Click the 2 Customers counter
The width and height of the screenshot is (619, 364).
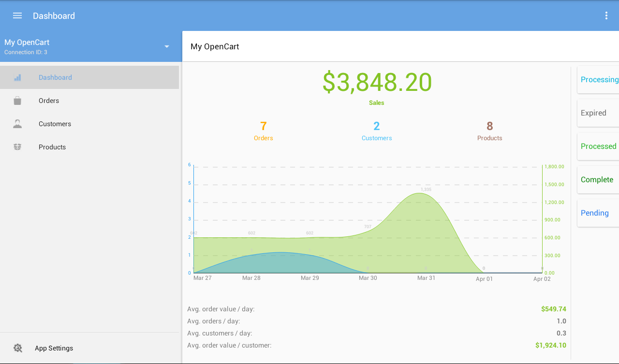coord(377,131)
